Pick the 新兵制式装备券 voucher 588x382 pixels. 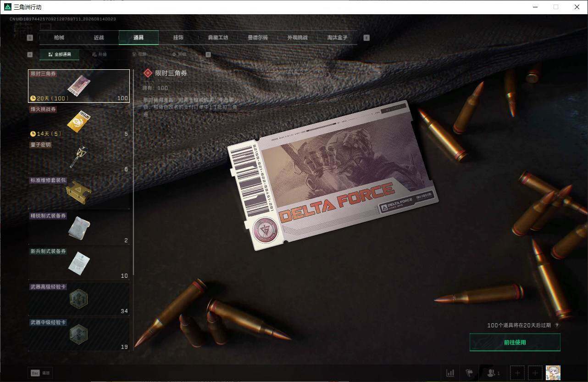pyautogui.click(x=79, y=264)
